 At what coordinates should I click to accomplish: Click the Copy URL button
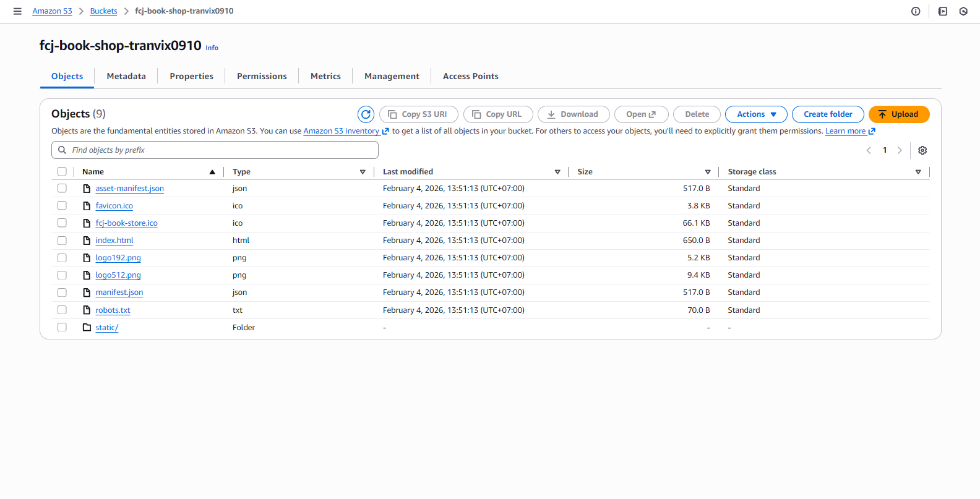coord(498,114)
